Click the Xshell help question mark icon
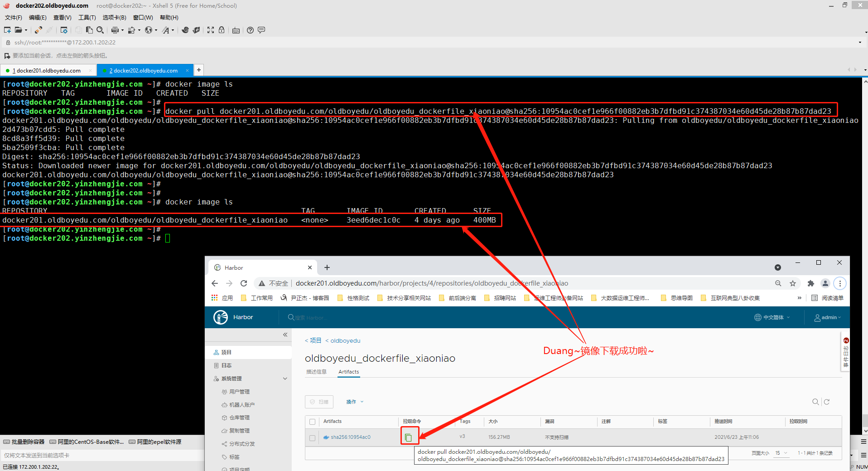Image resolution: width=868 pixels, height=471 pixels. [250, 30]
